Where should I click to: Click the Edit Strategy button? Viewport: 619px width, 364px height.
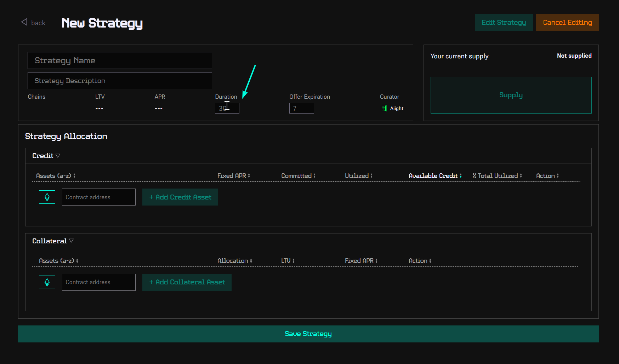pos(504,22)
